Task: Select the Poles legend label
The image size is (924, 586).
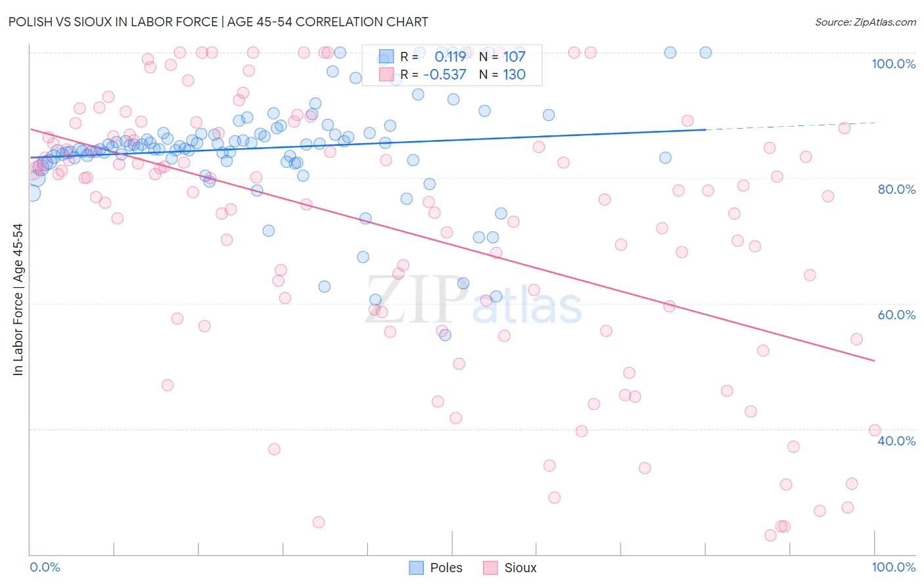Action: [x=446, y=568]
